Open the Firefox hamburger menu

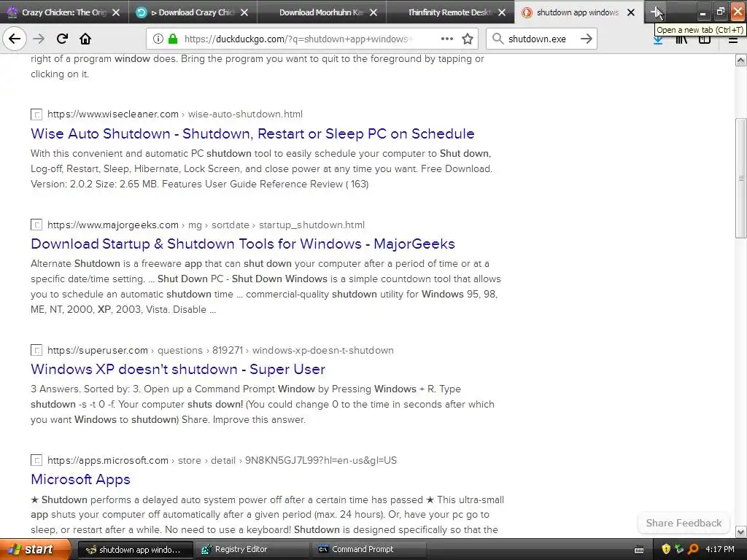pyautogui.click(x=732, y=41)
